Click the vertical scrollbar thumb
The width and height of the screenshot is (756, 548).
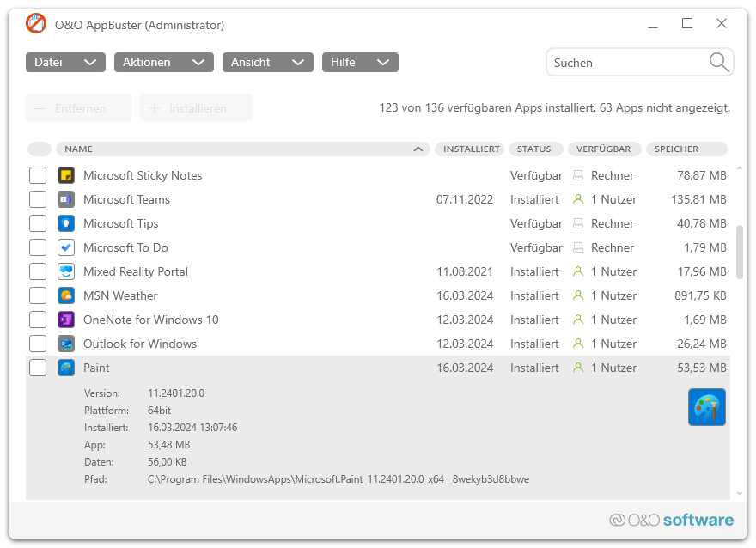pos(740,252)
